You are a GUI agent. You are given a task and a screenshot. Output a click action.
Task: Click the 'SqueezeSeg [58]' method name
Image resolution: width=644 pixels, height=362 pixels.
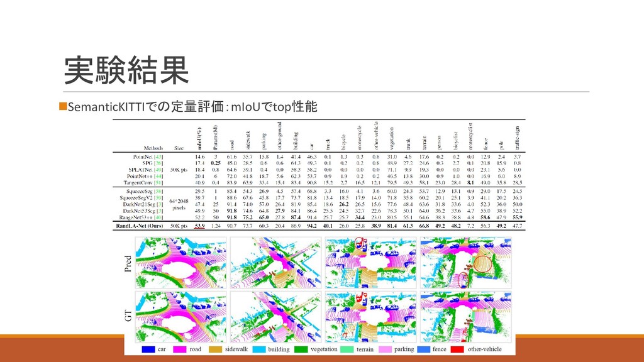point(145,191)
